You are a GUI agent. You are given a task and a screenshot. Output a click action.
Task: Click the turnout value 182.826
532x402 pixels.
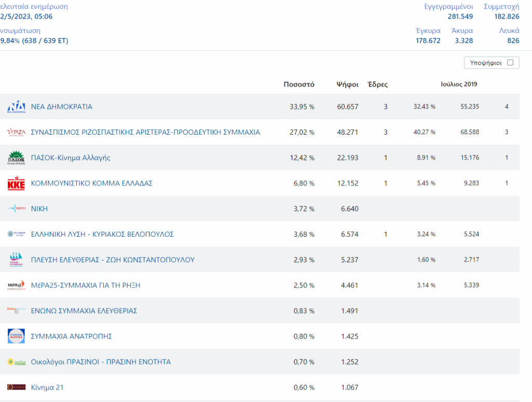coord(507,17)
